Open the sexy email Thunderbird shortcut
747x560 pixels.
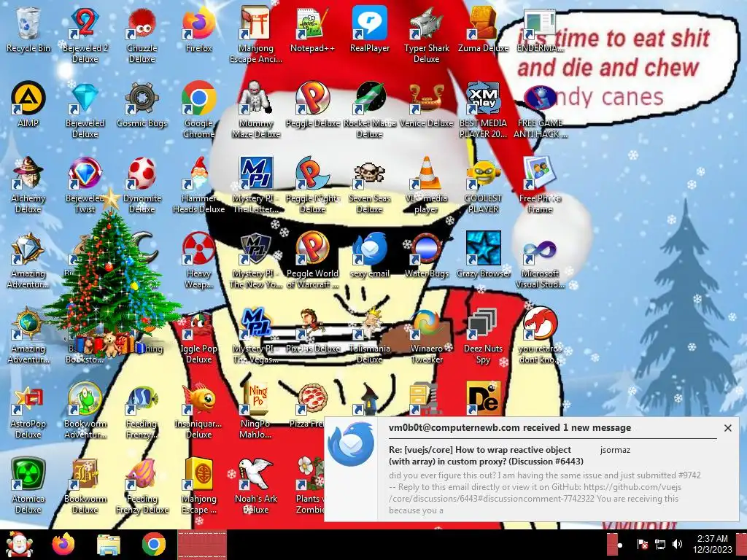tap(370, 255)
